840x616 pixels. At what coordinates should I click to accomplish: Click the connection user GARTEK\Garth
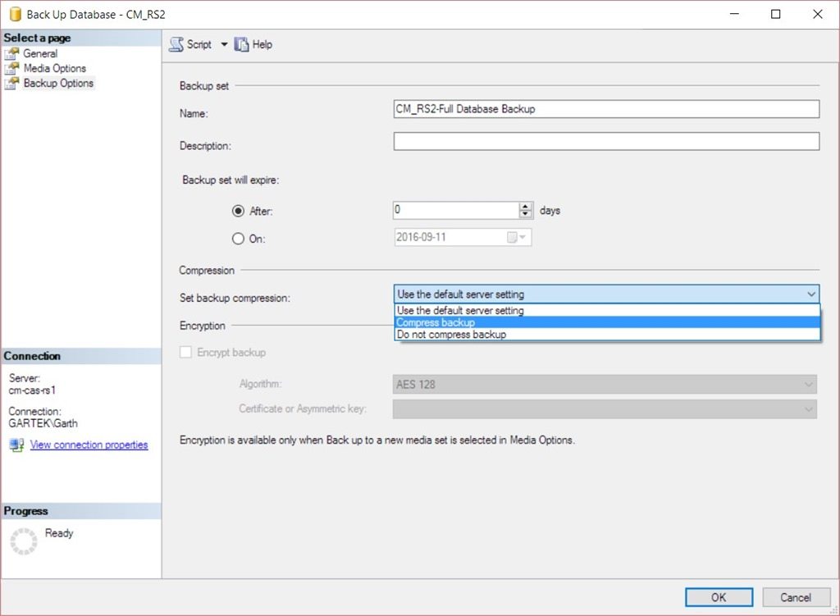click(x=43, y=423)
